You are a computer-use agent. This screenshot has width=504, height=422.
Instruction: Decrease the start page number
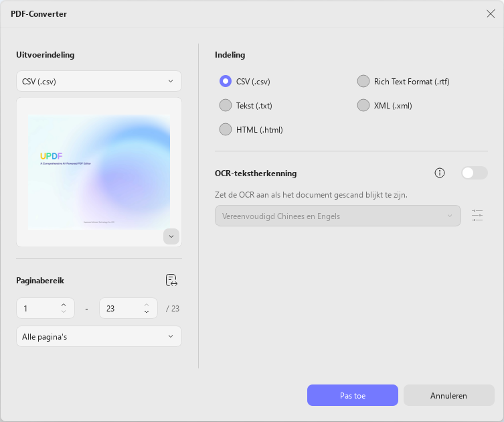64,311
